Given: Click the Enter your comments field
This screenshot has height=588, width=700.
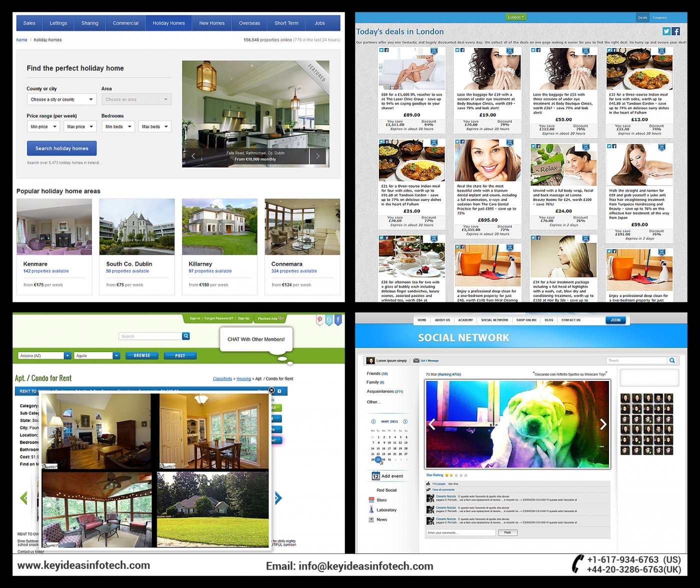Looking at the screenshot, I should [x=460, y=532].
